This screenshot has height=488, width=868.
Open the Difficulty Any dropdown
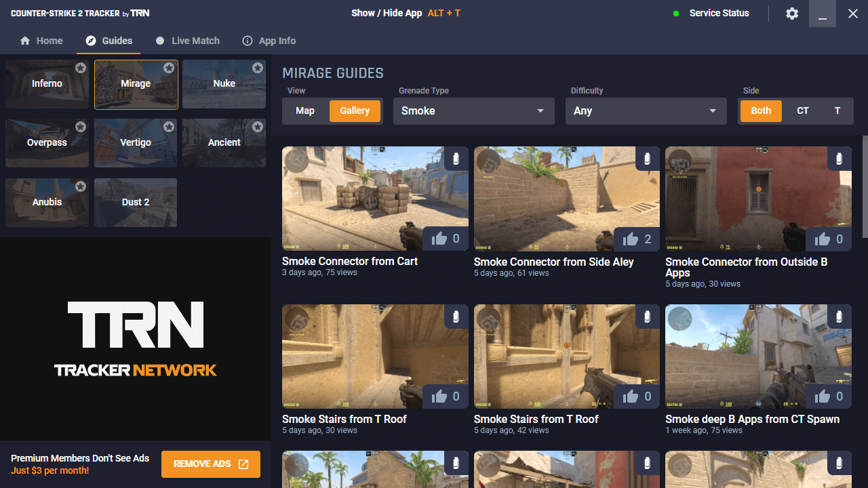(646, 111)
